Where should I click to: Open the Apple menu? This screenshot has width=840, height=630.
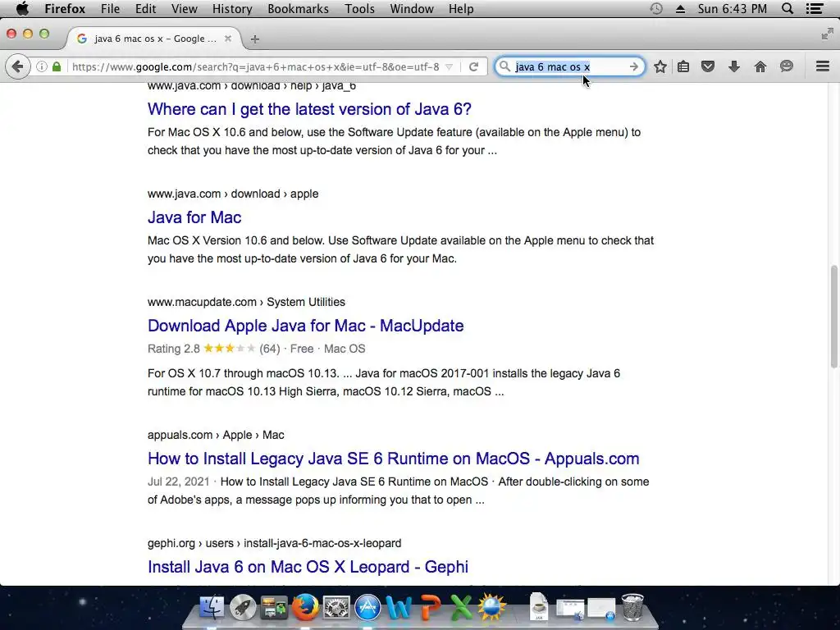pyautogui.click(x=22, y=8)
